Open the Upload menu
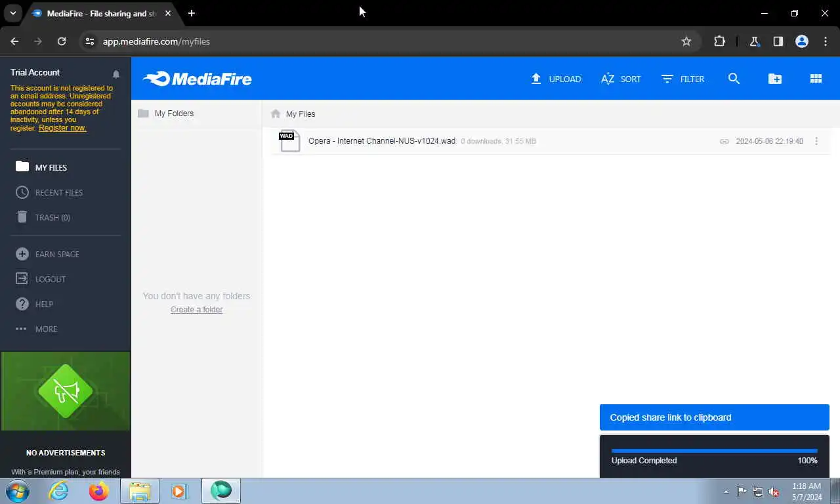This screenshot has height=504, width=840. (x=556, y=79)
